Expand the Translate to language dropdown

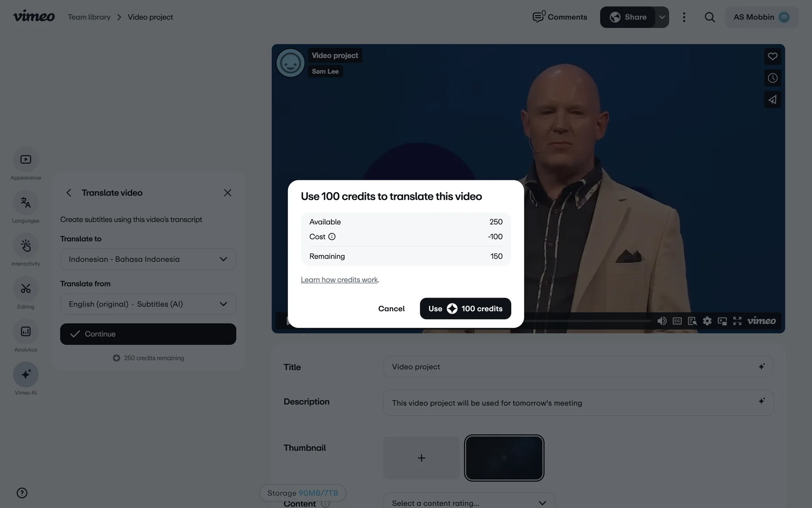148,259
